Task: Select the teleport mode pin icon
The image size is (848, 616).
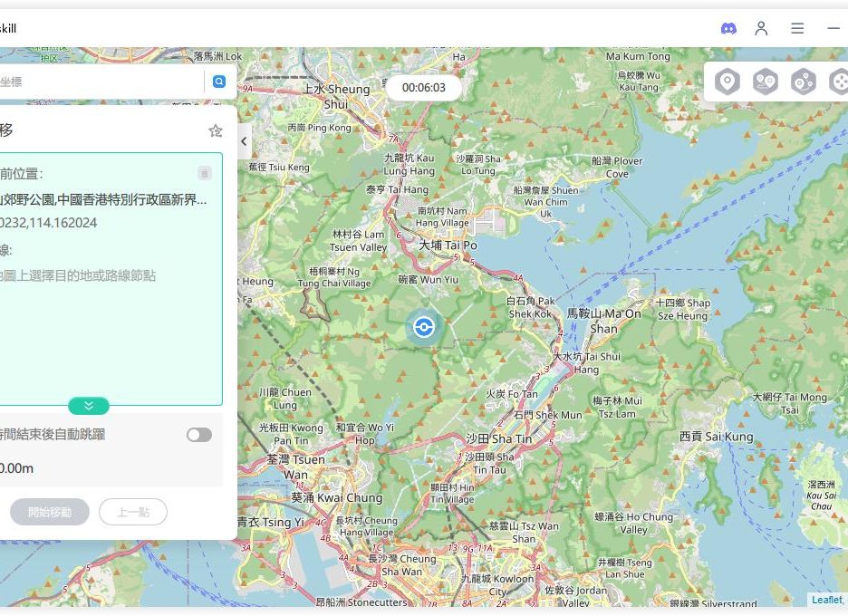Action: [727, 82]
